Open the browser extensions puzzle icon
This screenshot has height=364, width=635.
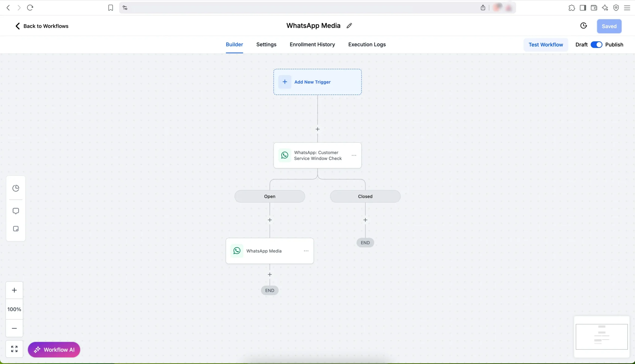(x=572, y=8)
